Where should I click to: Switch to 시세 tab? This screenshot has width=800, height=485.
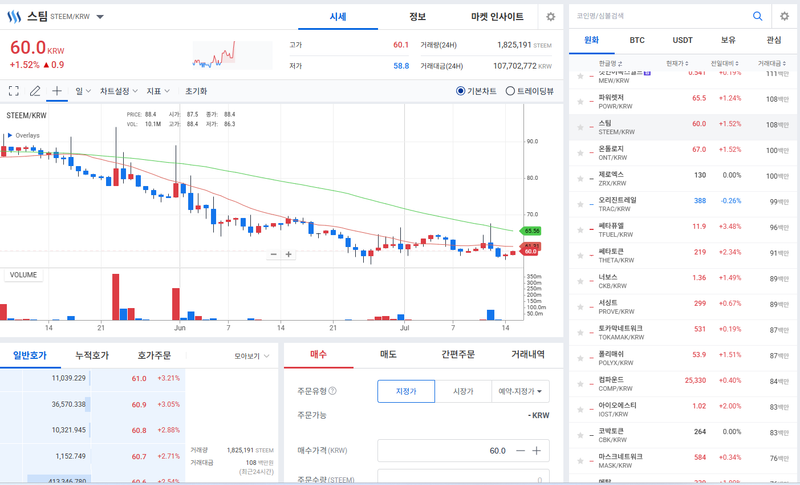point(338,17)
